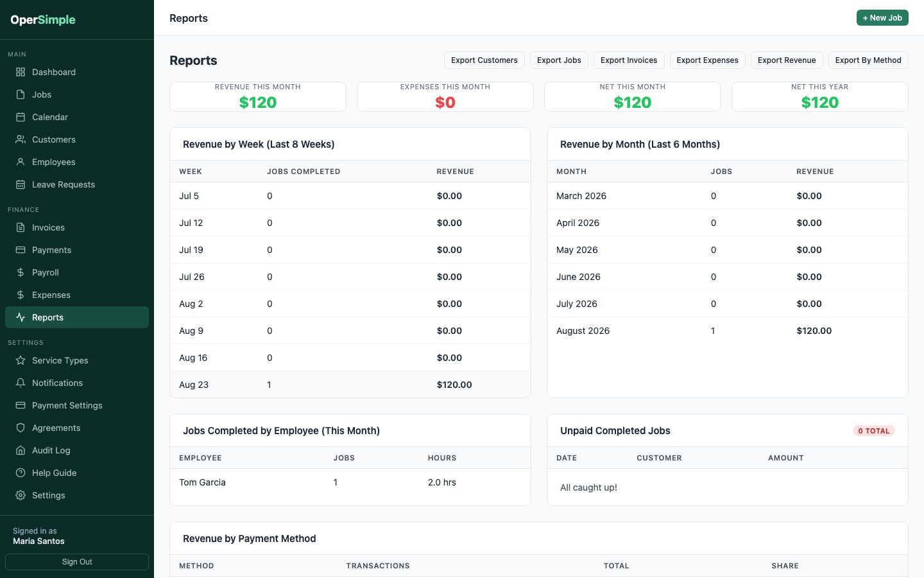Click the Aug 23 week row
This screenshot has height=578, width=924.
(350, 385)
